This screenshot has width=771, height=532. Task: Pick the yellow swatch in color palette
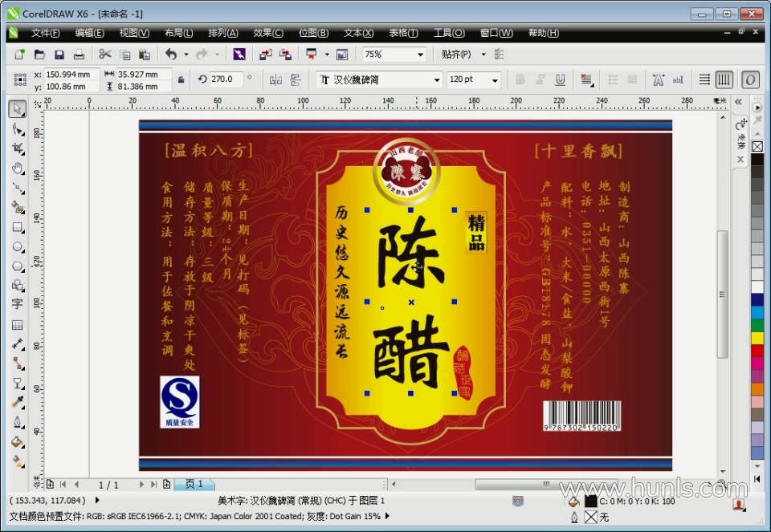(757, 338)
